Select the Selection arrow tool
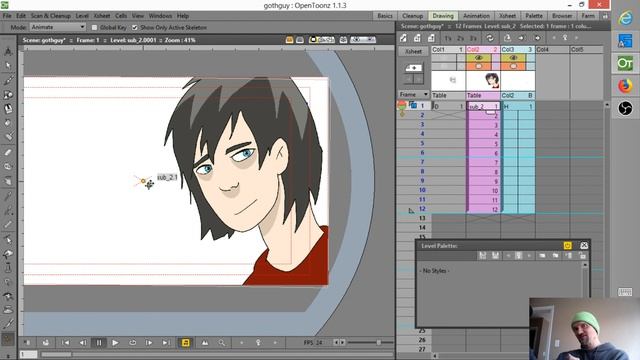 click(8, 65)
